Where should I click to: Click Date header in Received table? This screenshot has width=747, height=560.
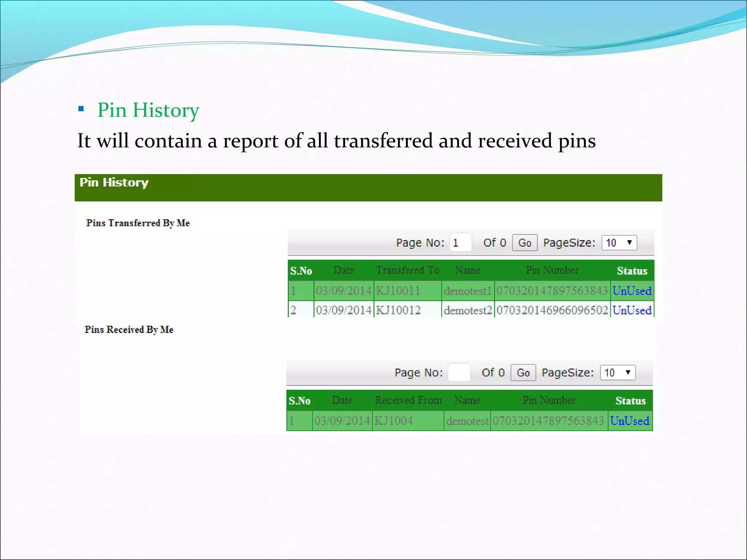tap(342, 400)
